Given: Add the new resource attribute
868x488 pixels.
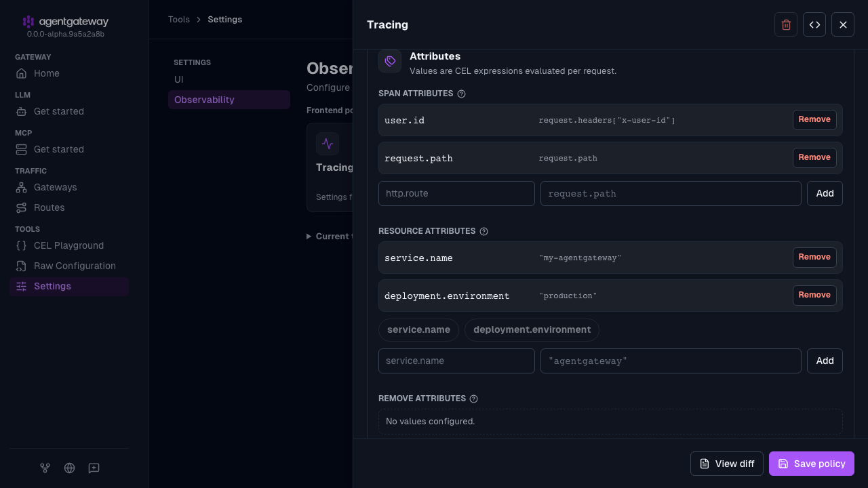Looking at the screenshot, I should pyautogui.click(x=825, y=361).
